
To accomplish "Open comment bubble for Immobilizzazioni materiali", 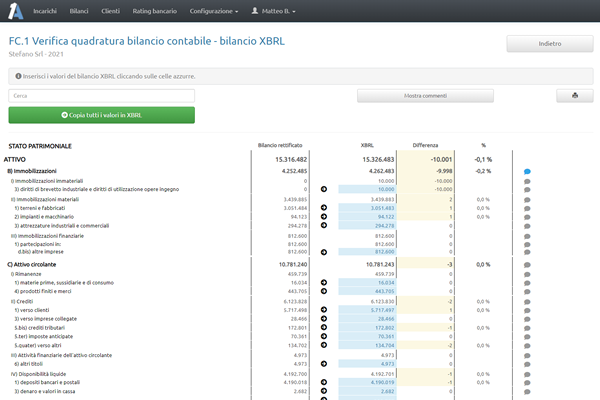I will coord(527,200).
